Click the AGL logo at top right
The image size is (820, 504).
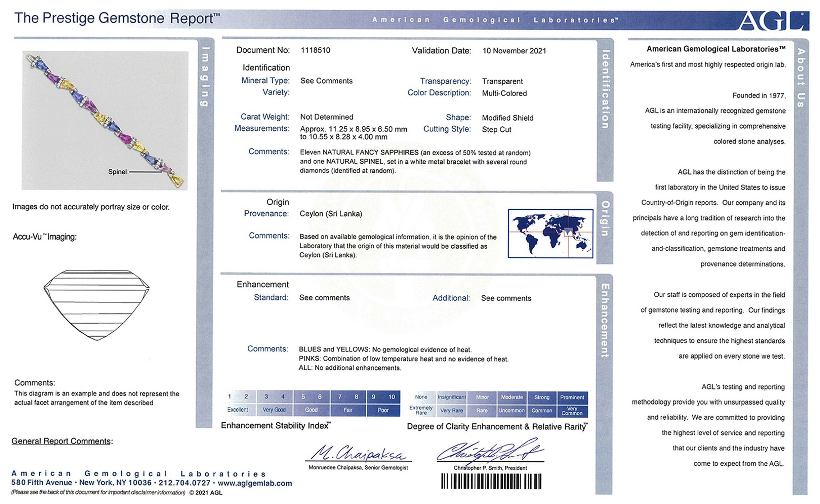tap(774, 21)
